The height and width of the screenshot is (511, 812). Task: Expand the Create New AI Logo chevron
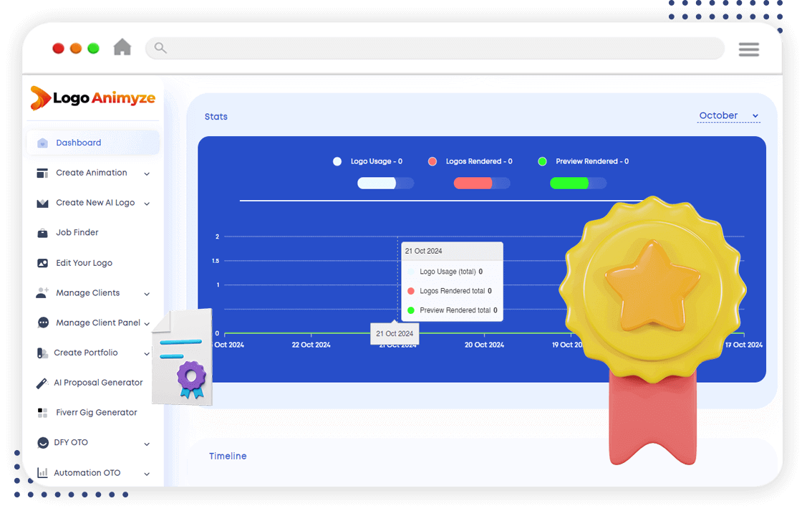click(147, 204)
